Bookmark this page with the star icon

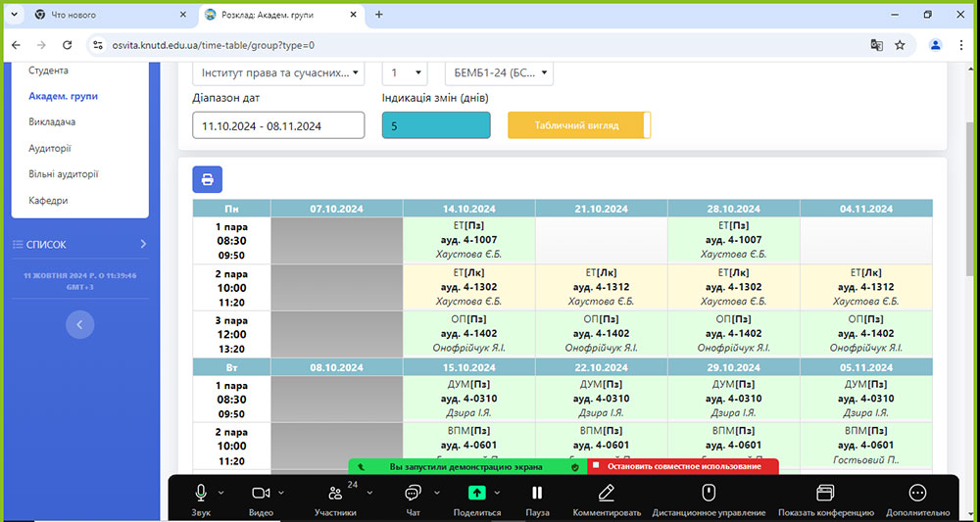click(900, 45)
